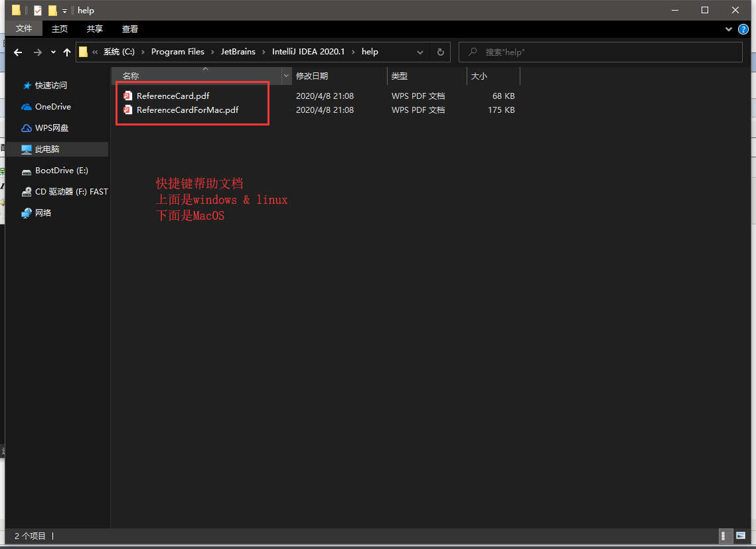Select 快速访问 in the navigation pane

(50, 86)
